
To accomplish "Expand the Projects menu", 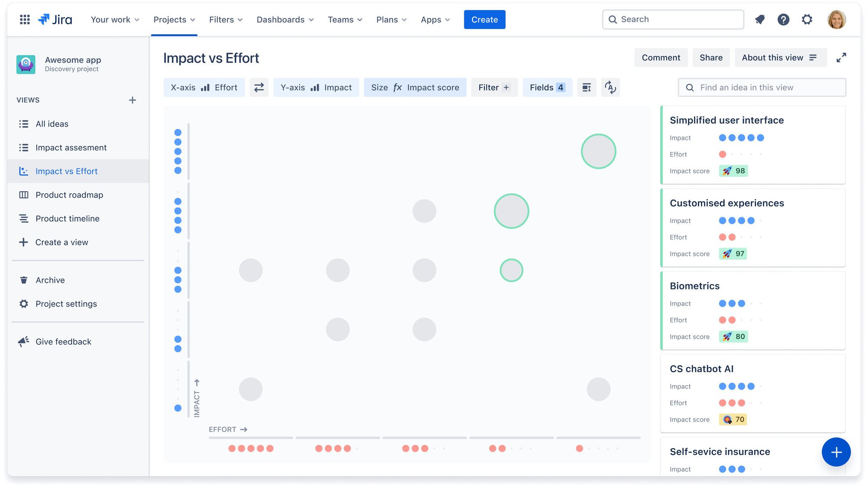I will tap(174, 20).
